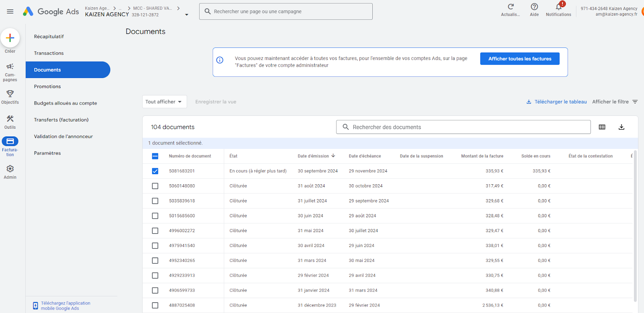644x313 pixels.
Task: Click magnifier icon in document search box
Action: coord(346,127)
